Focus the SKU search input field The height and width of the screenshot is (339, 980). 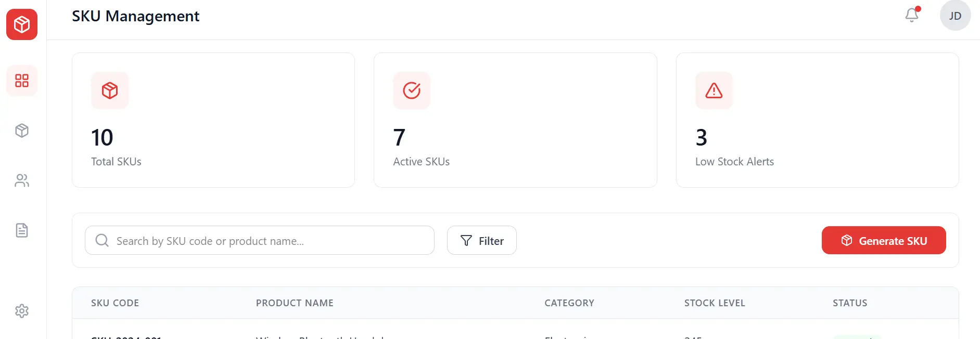[x=271, y=241]
